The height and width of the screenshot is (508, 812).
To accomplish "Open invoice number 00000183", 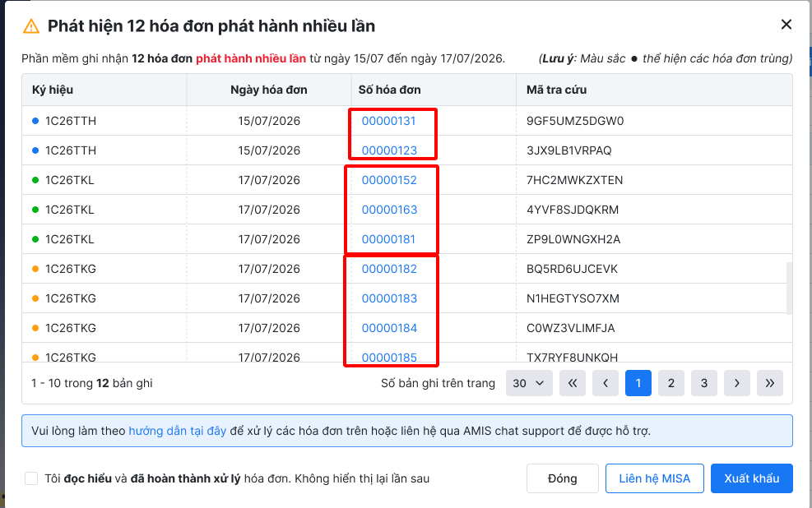I will tap(389, 298).
